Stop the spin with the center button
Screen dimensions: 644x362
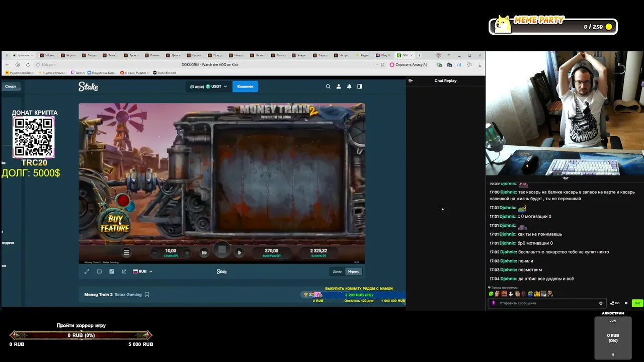[x=222, y=250]
